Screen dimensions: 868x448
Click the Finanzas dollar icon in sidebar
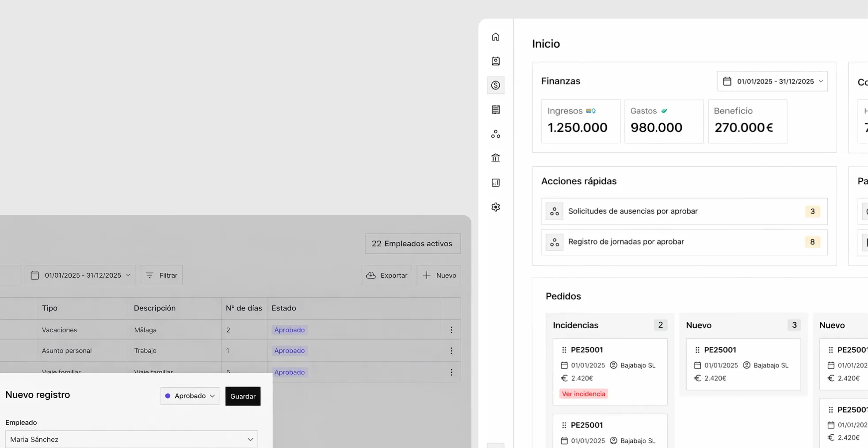pos(495,85)
